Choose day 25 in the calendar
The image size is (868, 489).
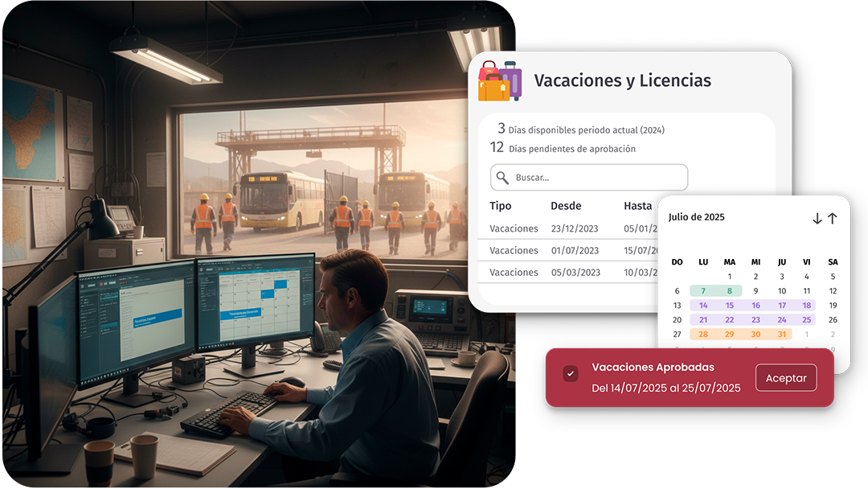[806, 320]
